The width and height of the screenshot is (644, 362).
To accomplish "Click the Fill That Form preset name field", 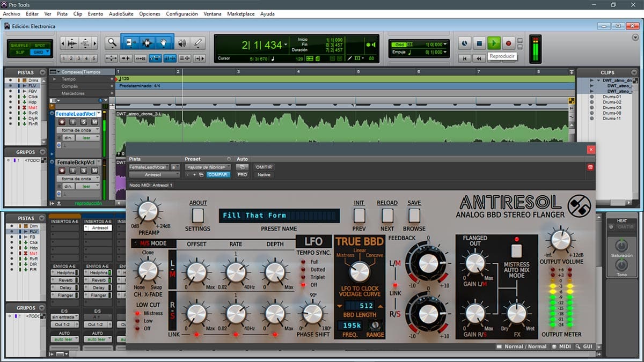I will (x=279, y=216).
